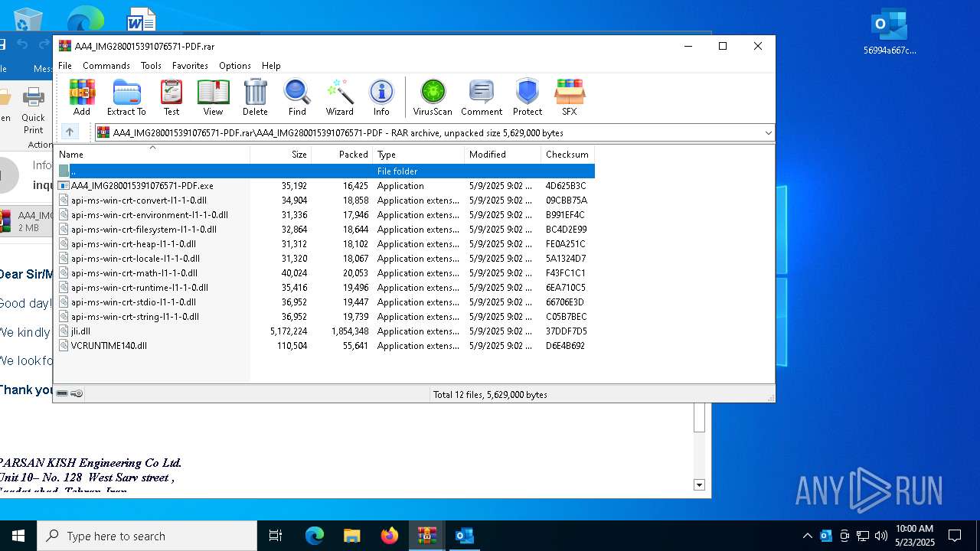Launch Firefox from the taskbar
The height and width of the screenshot is (551, 980).
click(389, 536)
